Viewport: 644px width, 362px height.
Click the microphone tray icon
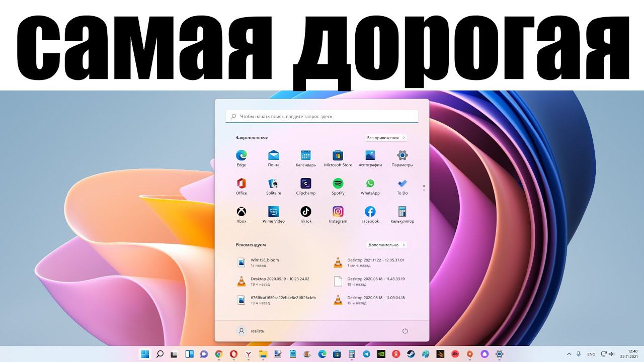[x=579, y=354]
